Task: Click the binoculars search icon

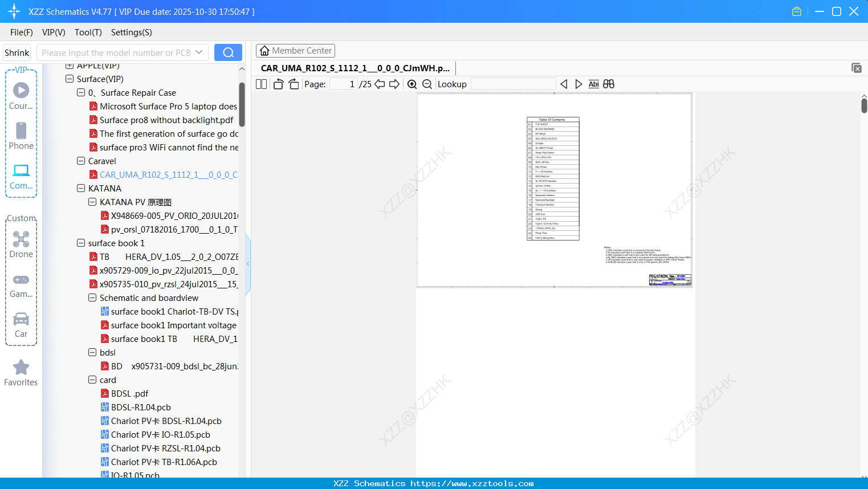Action: (609, 84)
